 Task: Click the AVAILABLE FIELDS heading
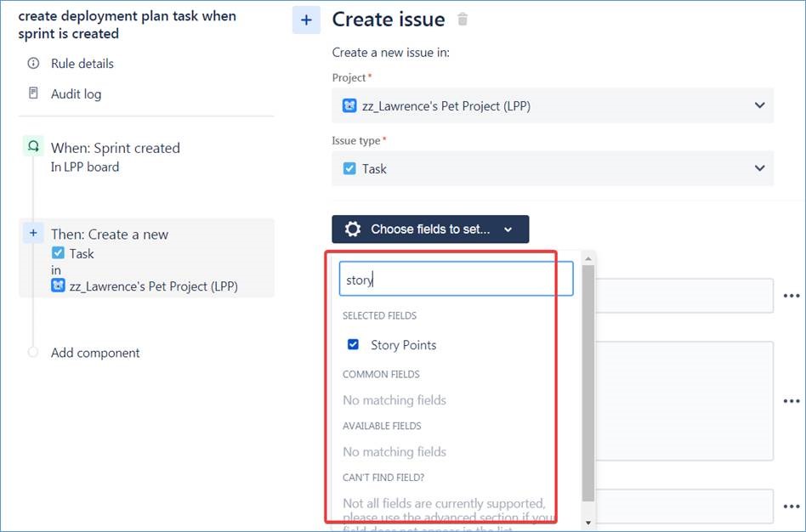(x=382, y=426)
